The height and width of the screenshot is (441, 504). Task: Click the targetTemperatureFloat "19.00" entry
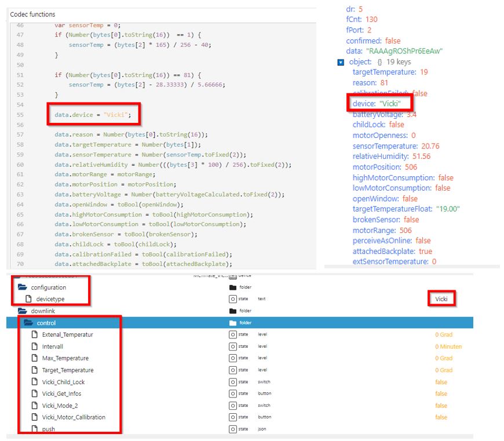406,209
